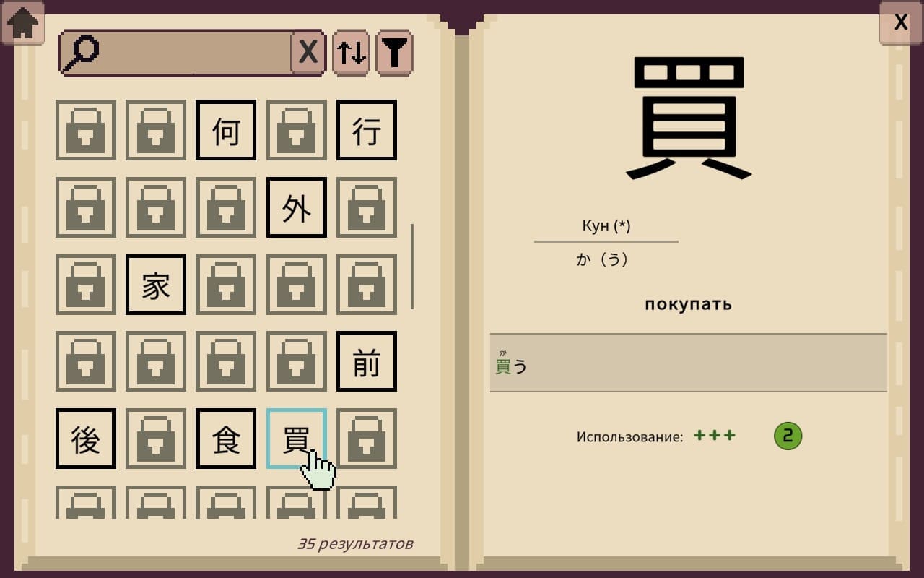924x578 pixels.
Task: Click the kanji list scrollbar handle
Action: point(412,266)
